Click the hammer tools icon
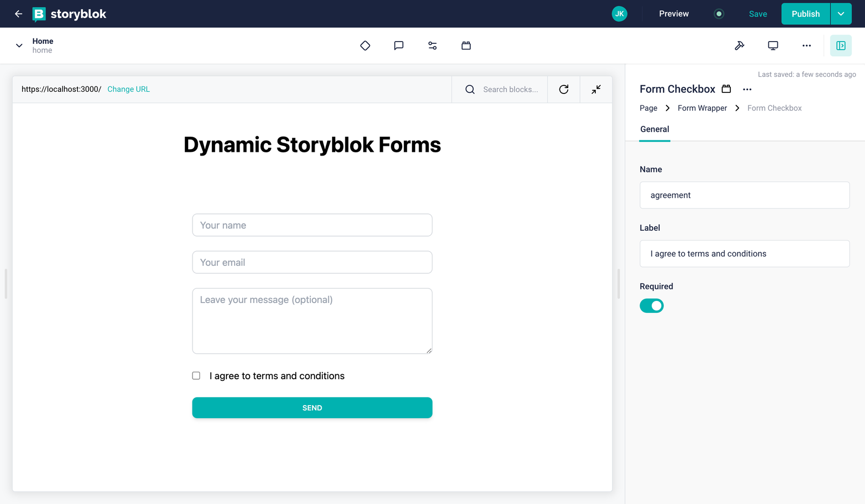The image size is (865, 504). (740, 46)
